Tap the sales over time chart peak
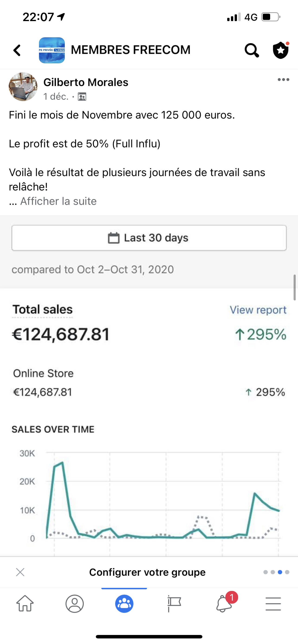298x644 pixels. pos(62,462)
